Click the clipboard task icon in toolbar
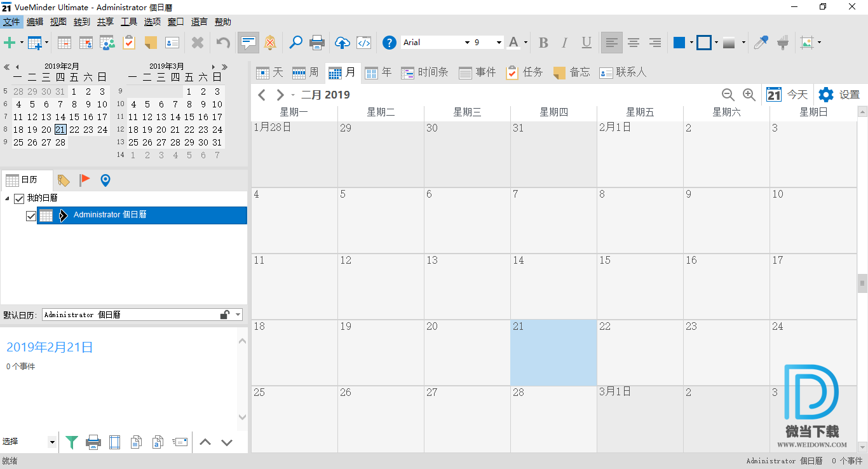 [x=129, y=43]
